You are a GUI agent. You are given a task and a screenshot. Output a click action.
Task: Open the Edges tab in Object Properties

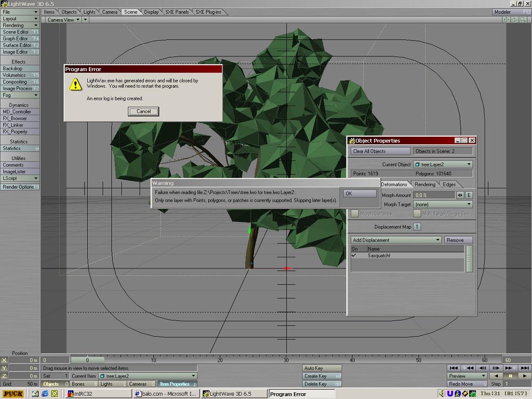449,184
